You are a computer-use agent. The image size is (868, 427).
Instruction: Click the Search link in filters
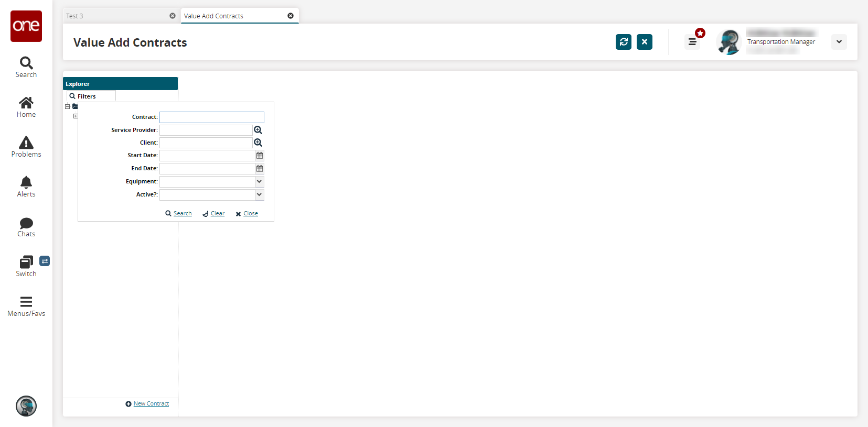[183, 213]
